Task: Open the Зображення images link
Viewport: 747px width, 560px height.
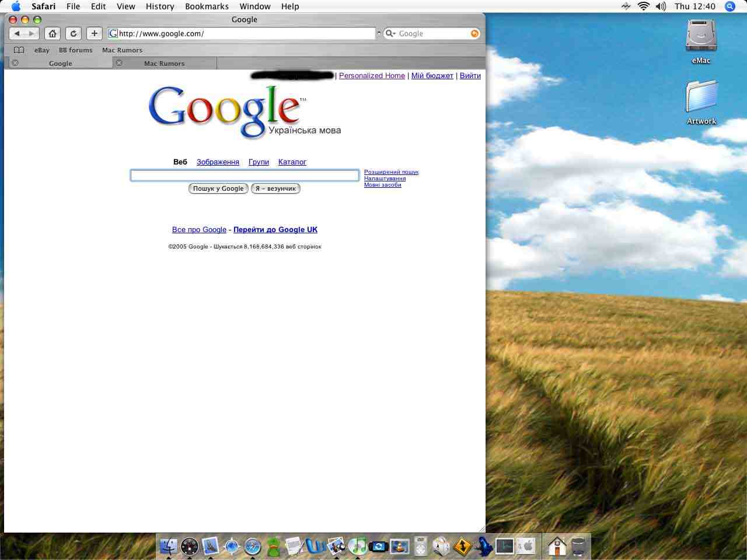Action: (218, 162)
